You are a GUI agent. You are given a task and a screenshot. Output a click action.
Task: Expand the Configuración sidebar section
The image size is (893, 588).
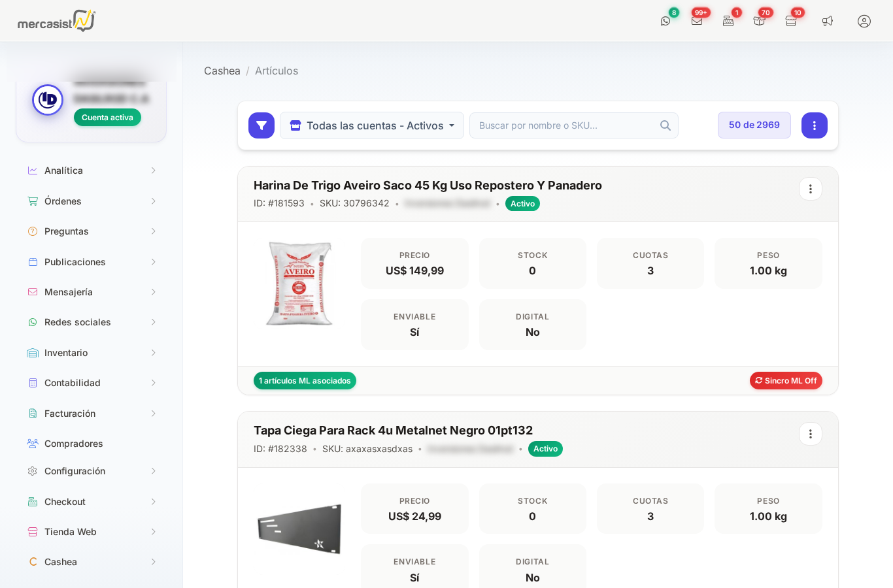tap(92, 471)
